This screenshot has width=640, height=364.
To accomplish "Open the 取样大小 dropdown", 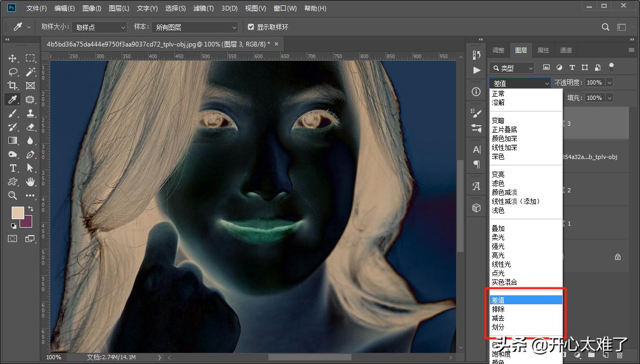I will click(x=99, y=27).
